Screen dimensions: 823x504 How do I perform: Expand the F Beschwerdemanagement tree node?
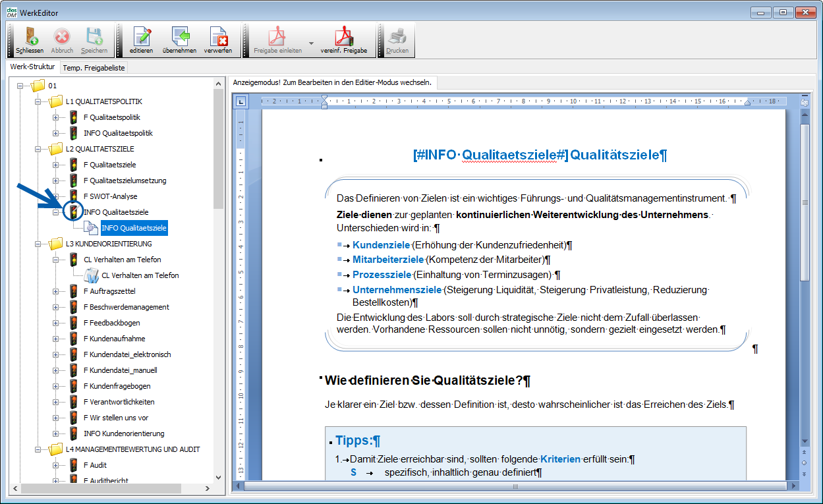[x=56, y=307]
